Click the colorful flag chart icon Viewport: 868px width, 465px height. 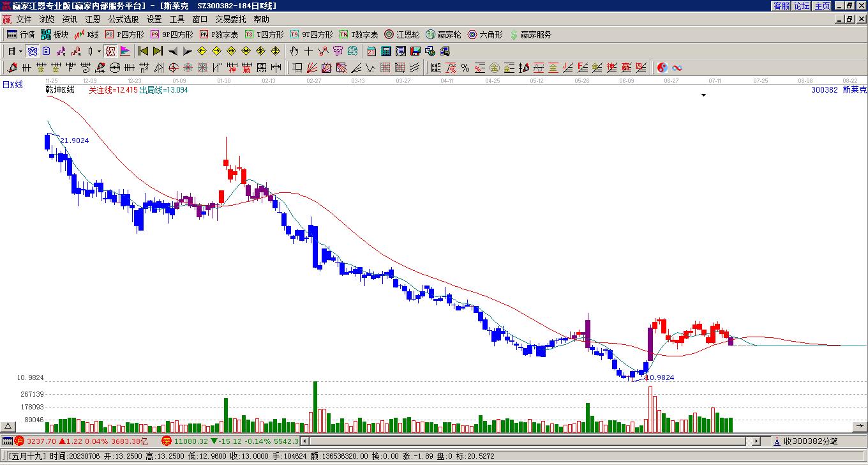coord(125,51)
